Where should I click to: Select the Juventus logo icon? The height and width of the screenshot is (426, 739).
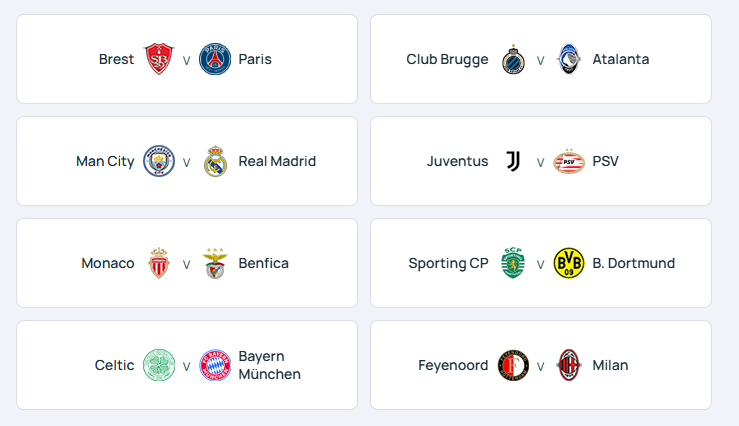(513, 161)
